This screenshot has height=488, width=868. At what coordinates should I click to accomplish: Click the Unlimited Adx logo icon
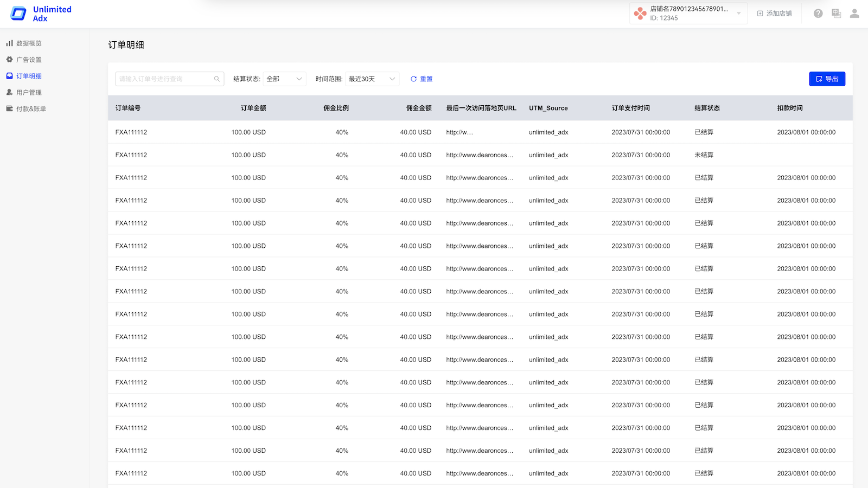(18, 14)
